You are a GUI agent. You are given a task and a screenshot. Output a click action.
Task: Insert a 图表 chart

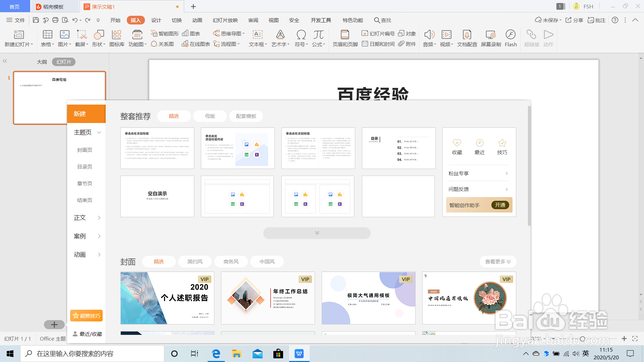191,34
